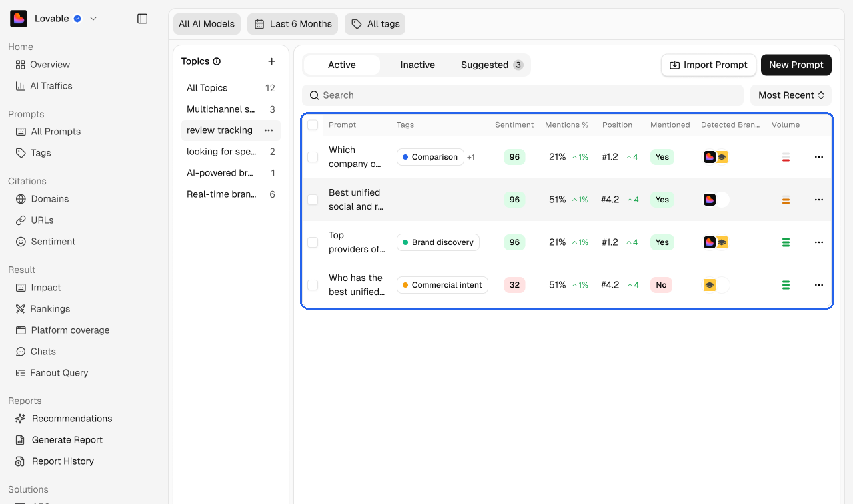Tick the select-all checkbox in the table header
853x504 pixels.
click(x=313, y=125)
